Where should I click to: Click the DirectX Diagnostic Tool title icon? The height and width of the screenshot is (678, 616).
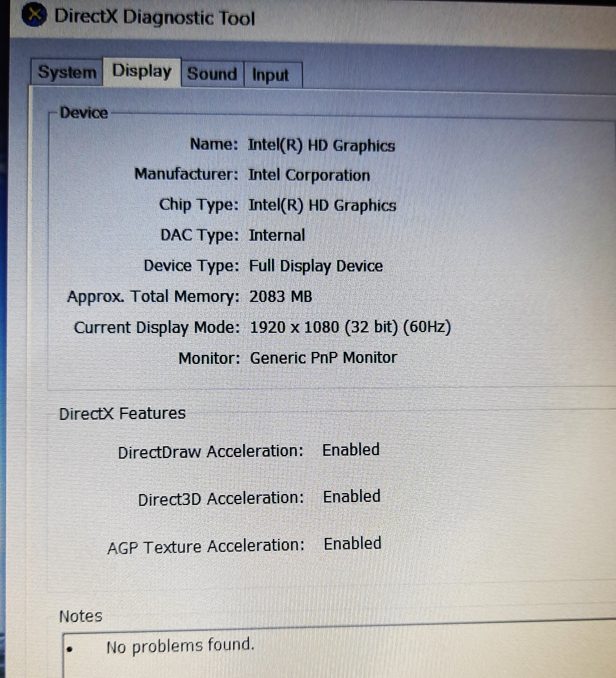[34, 15]
